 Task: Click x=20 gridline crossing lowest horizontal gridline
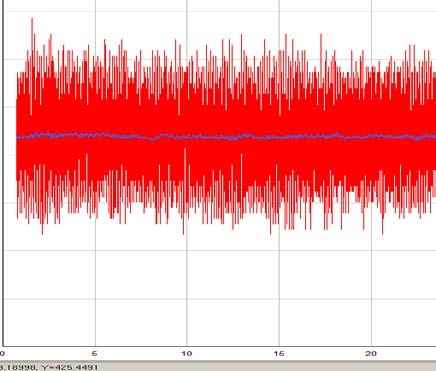coord(371,299)
